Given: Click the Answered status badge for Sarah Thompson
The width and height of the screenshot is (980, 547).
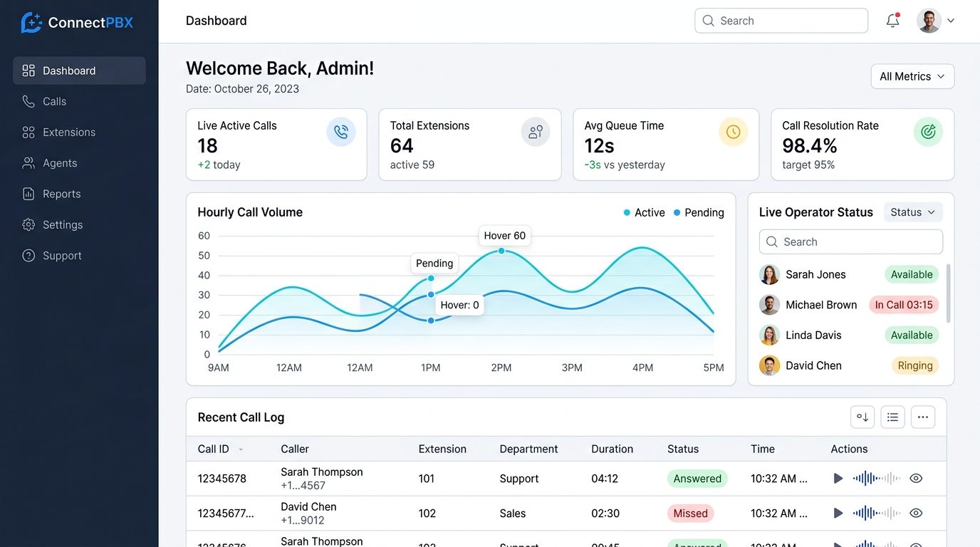Looking at the screenshot, I should tap(697, 479).
